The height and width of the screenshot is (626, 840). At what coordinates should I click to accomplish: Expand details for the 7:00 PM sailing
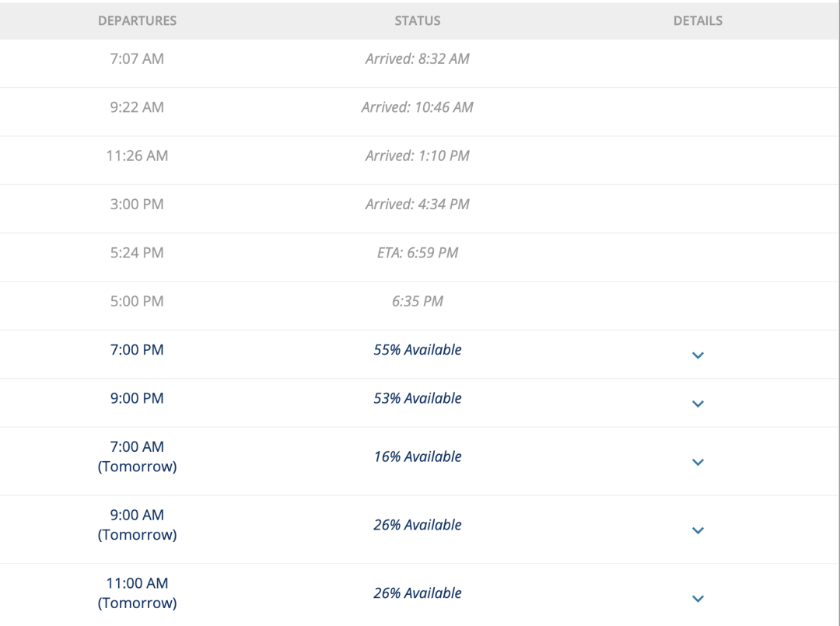(698, 355)
